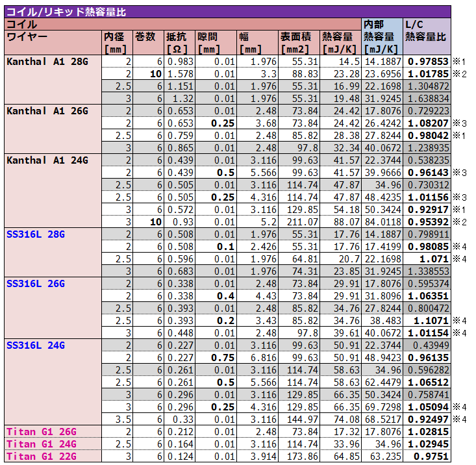This screenshot has height=465, width=476.
Task: Click the resistance value 1.578
Action: tap(179, 74)
